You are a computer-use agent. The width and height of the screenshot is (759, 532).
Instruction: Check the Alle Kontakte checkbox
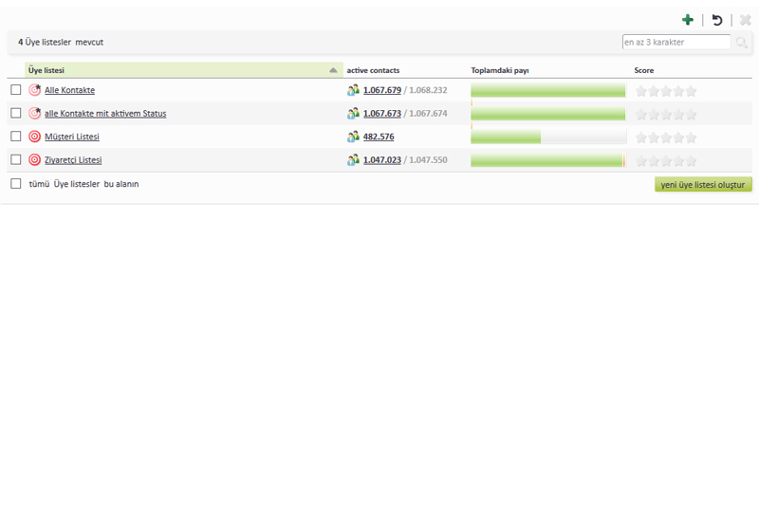click(16, 90)
